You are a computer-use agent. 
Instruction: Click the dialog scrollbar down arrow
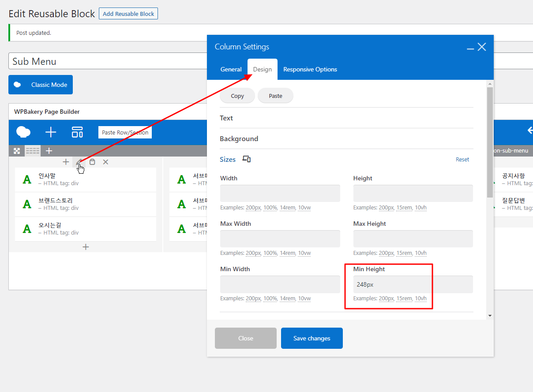click(490, 316)
